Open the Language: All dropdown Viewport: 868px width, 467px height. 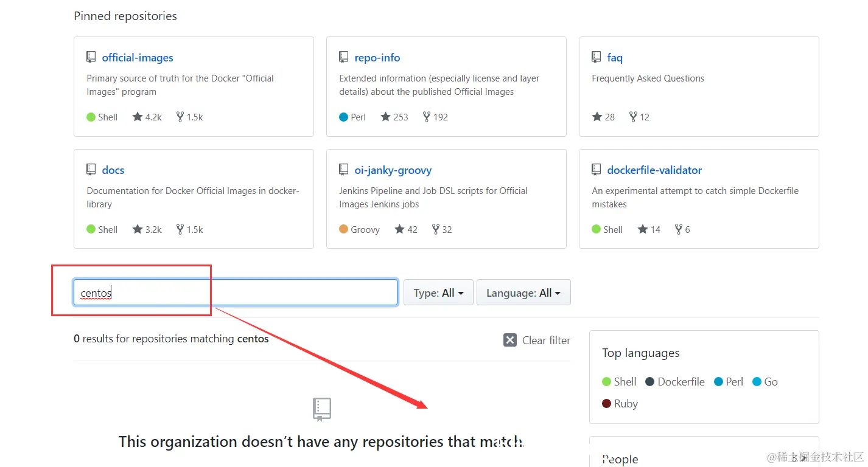tap(523, 292)
